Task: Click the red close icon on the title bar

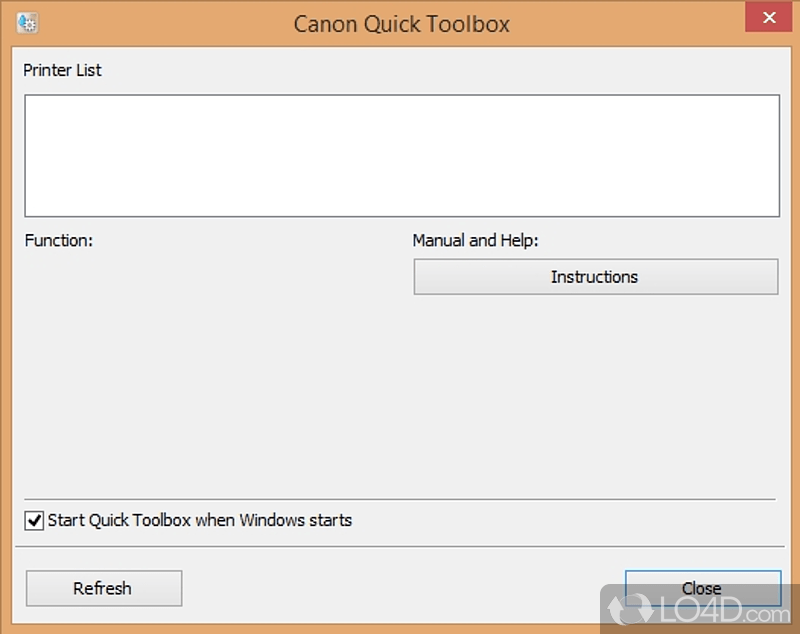Action: (x=769, y=17)
